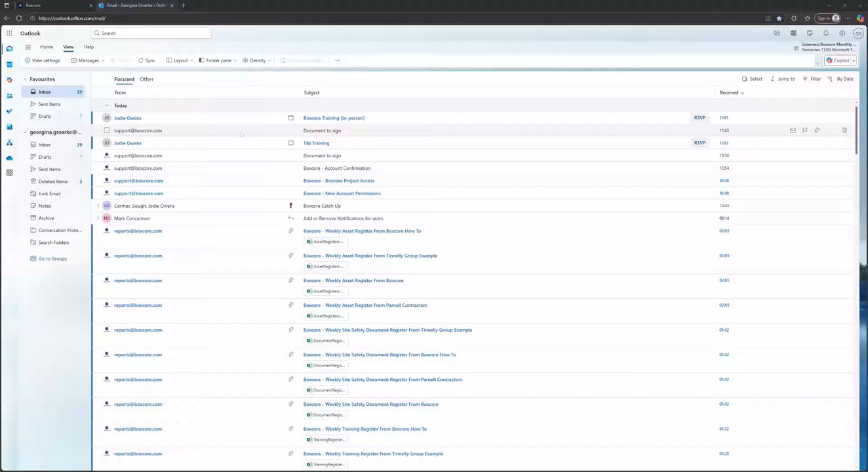Open the To Do checkmark app
Screen dimensions: 868x472
9,111
